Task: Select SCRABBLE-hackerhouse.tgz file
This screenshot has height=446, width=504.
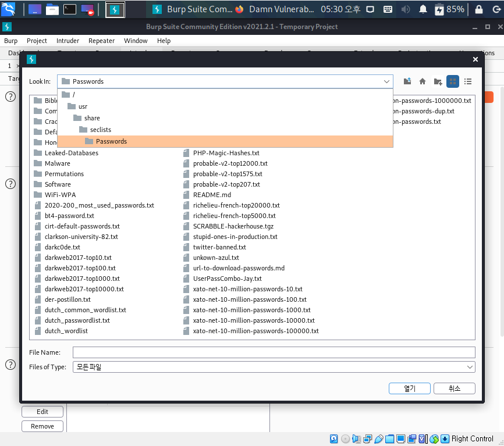Action: (228, 226)
